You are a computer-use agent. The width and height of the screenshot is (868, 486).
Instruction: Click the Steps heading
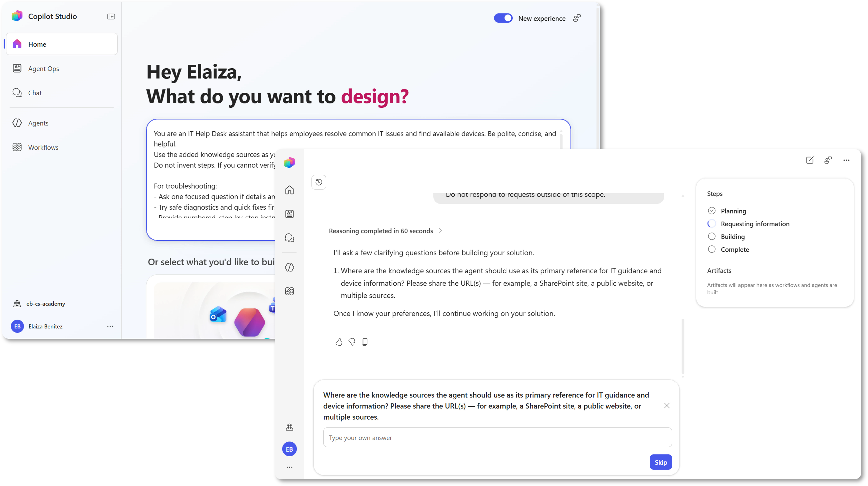pyautogui.click(x=715, y=194)
